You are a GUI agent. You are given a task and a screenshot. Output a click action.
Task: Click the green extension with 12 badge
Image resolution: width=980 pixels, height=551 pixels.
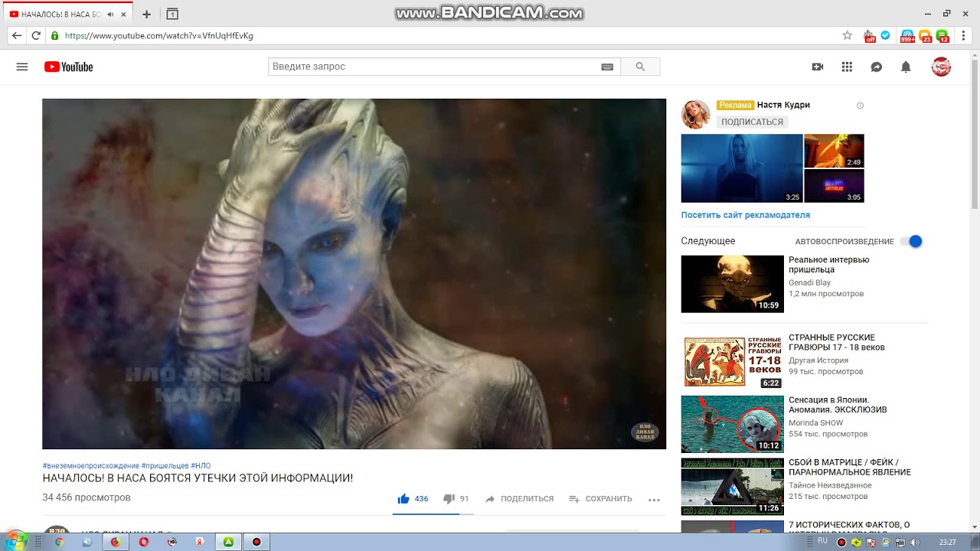(x=943, y=35)
